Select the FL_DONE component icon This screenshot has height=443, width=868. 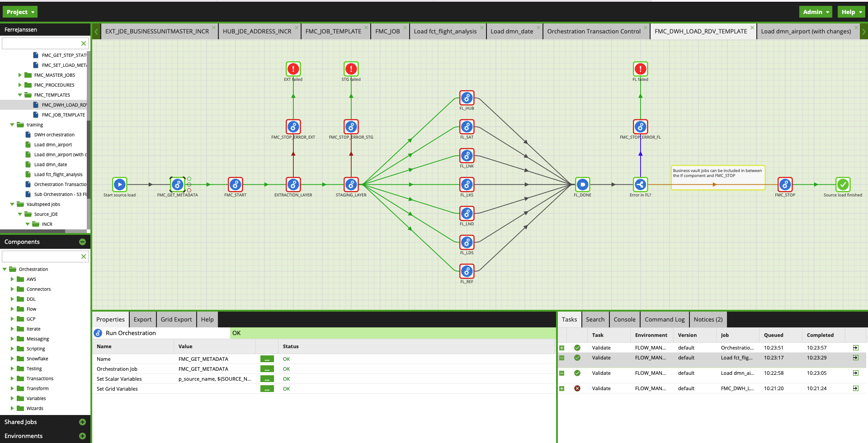point(582,184)
